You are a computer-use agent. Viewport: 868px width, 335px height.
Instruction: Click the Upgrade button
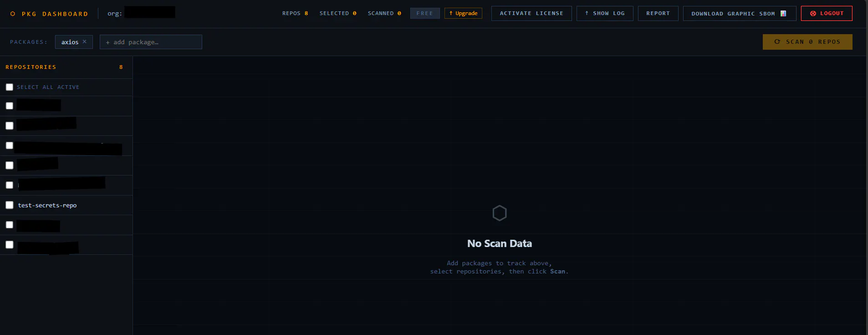tap(463, 13)
